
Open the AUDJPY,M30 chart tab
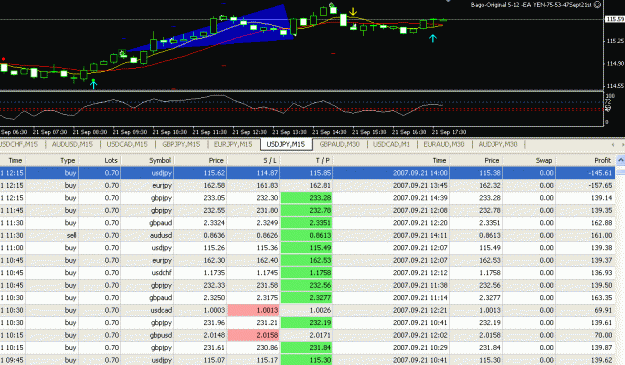tap(498, 144)
